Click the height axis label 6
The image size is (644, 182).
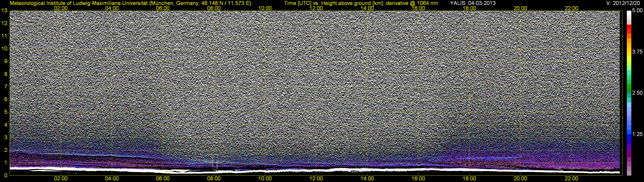point(6,99)
